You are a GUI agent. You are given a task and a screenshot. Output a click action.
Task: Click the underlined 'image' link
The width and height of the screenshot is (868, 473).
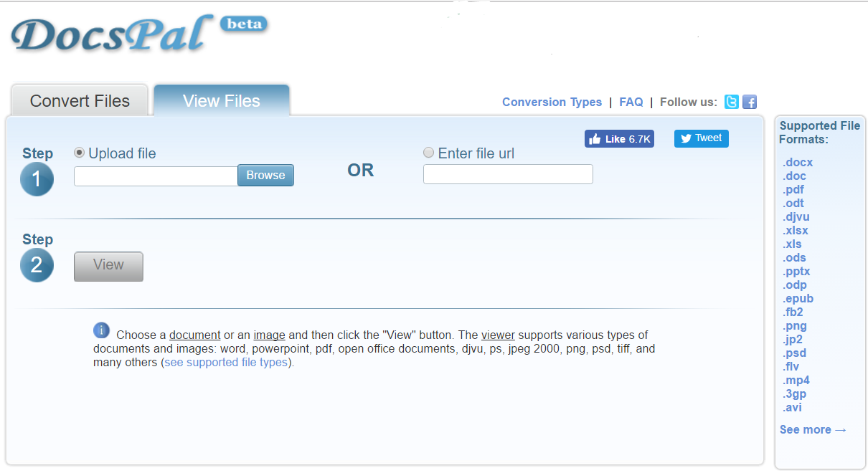click(269, 335)
